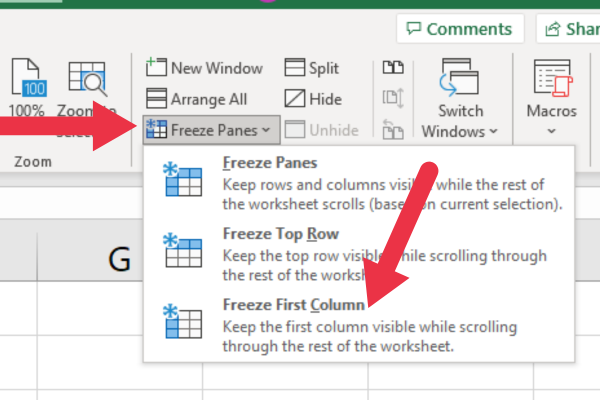This screenshot has height=400, width=600.
Task: Open the Freeze Panes dropdown
Action: point(211,130)
